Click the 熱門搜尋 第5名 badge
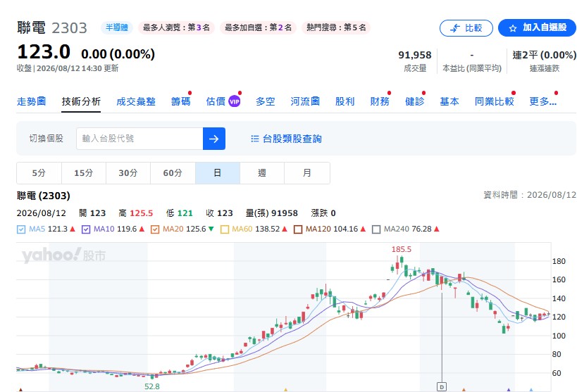The width and height of the screenshot is (577, 392). click(x=336, y=27)
